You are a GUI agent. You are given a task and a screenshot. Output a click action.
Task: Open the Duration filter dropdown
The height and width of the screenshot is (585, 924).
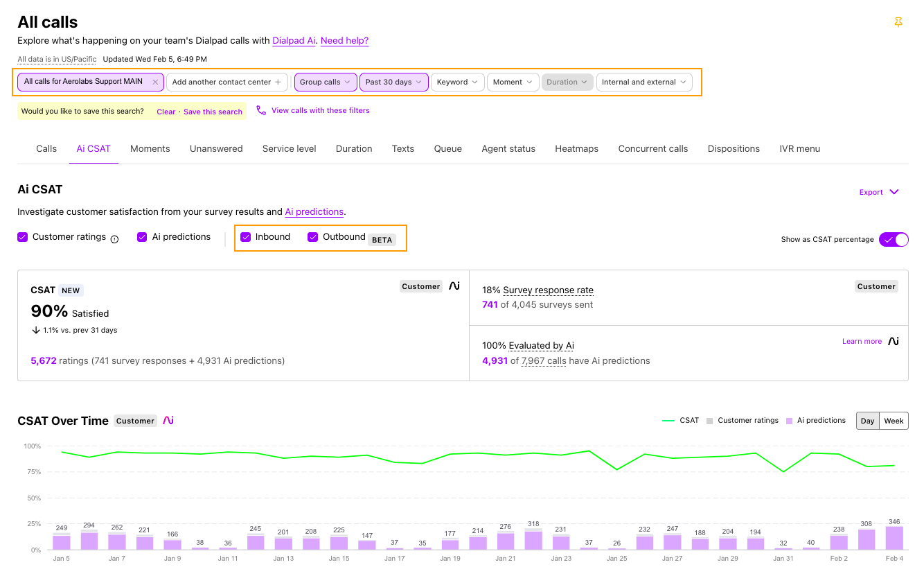[567, 82]
